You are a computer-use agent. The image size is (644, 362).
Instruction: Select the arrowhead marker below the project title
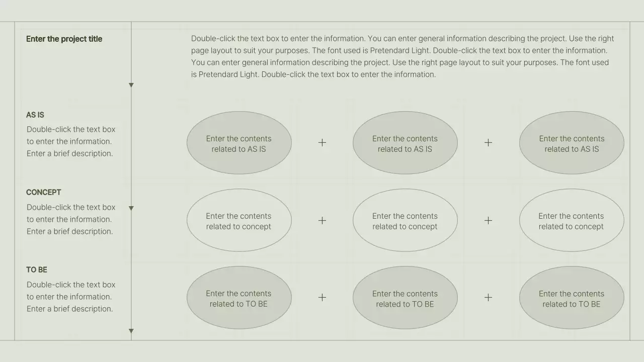[131, 85]
